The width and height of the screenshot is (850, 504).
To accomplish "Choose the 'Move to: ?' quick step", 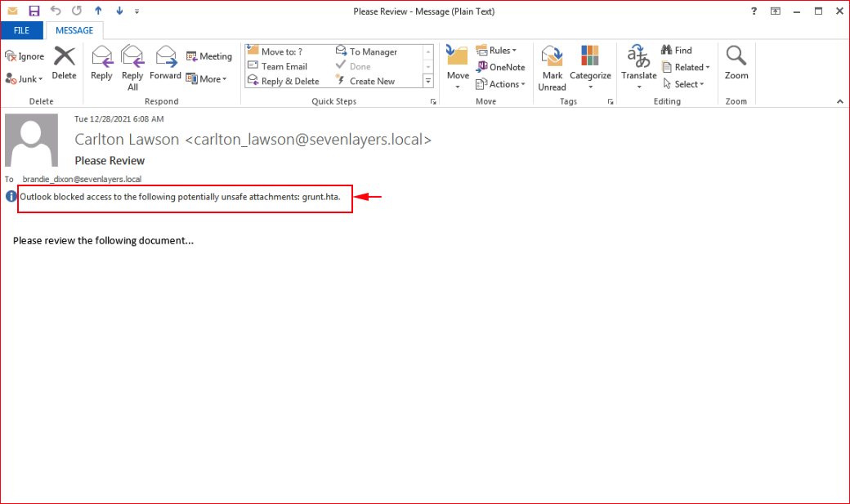I will [x=275, y=51].
